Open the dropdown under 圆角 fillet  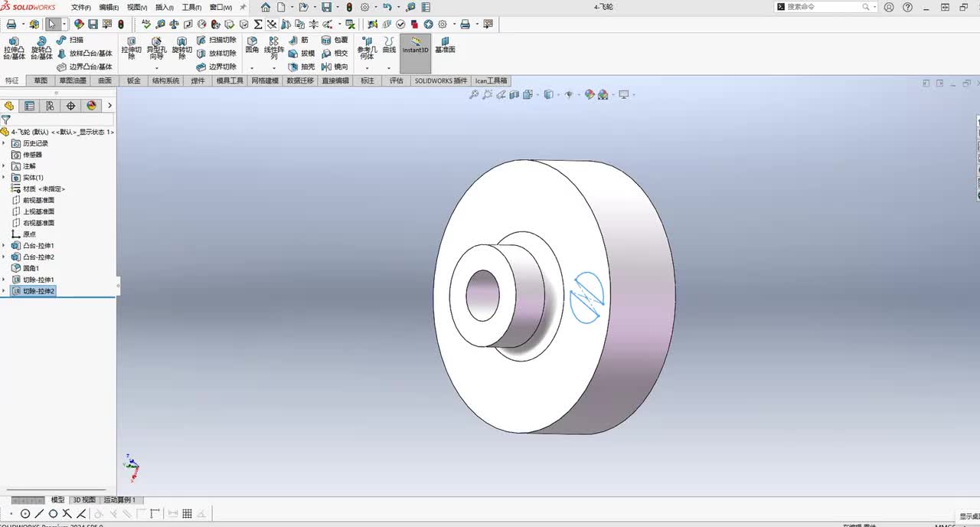(x=252, y=67)
